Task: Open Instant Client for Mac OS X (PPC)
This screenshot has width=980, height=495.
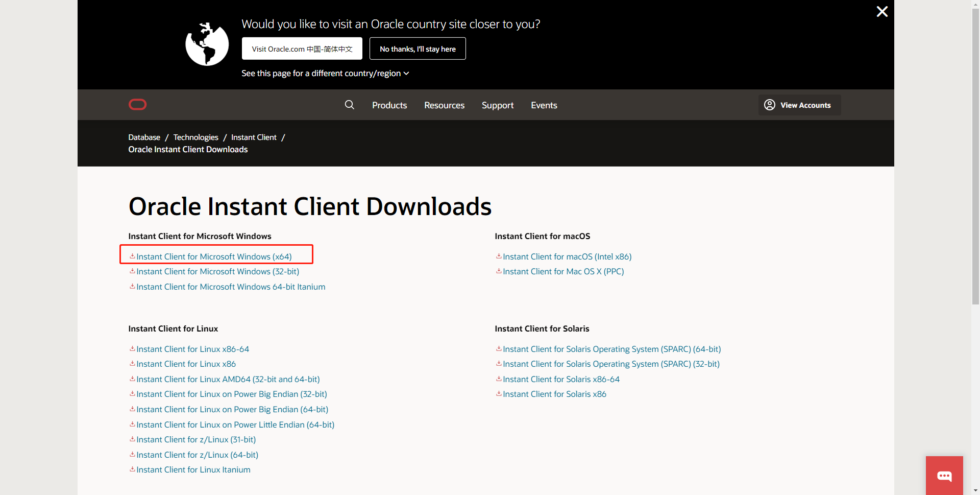Action: pos(563,271)
